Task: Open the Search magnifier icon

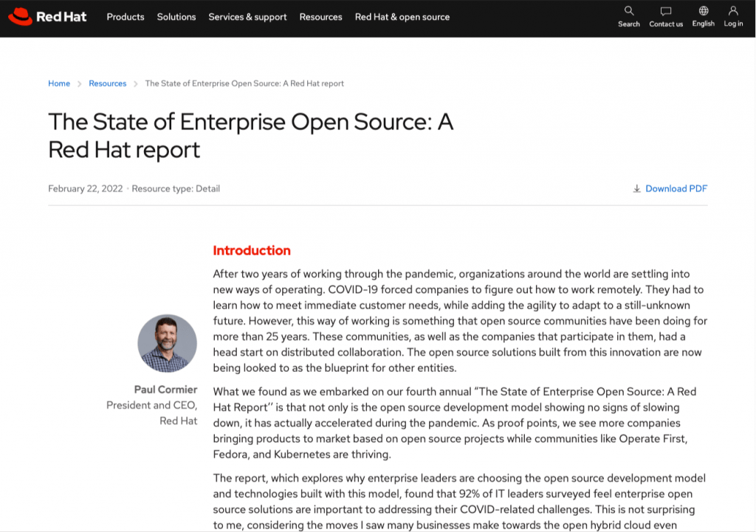Action: (629, 10)
